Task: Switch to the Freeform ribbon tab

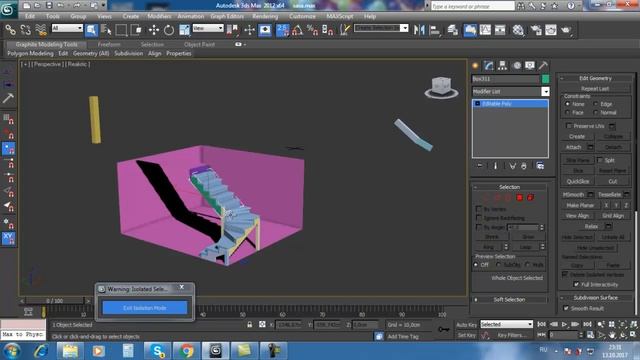Action: (x=109, y=44)
